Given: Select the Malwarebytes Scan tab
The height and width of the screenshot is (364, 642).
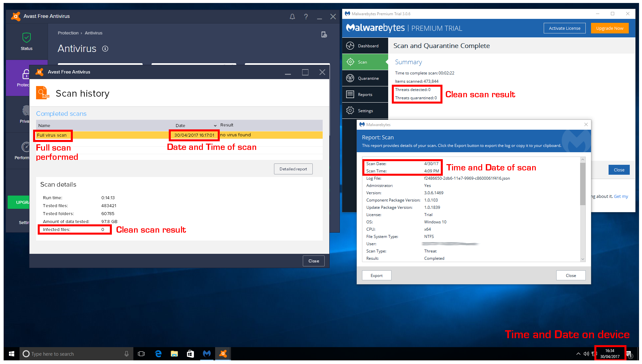Looking at the screenshot, I should point(365,62).
